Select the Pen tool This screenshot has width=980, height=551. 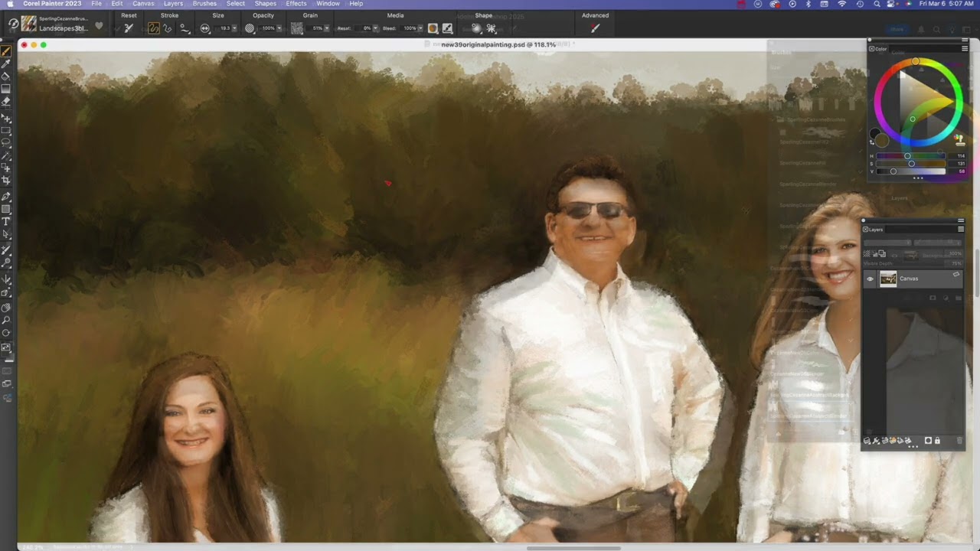(6, 197)
